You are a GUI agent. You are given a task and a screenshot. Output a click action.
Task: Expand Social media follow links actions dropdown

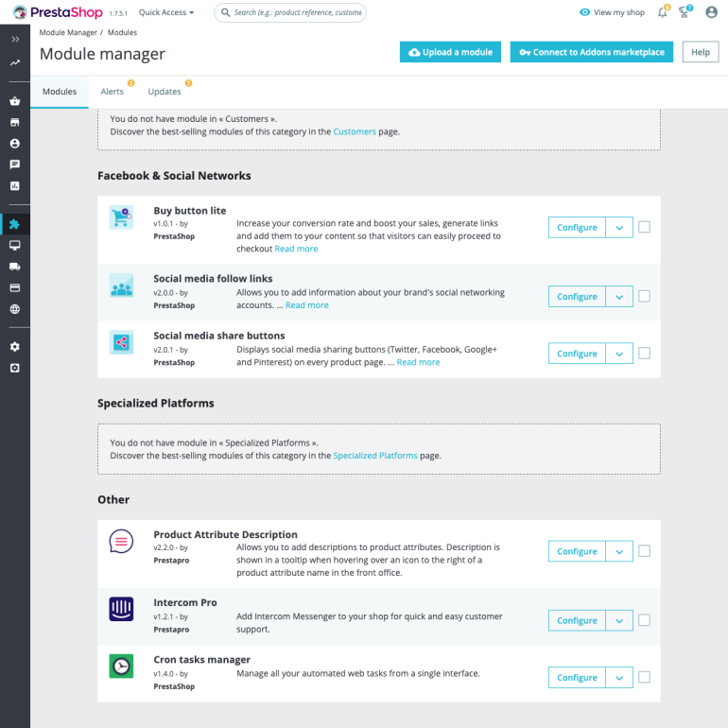[x=619, y=297]
